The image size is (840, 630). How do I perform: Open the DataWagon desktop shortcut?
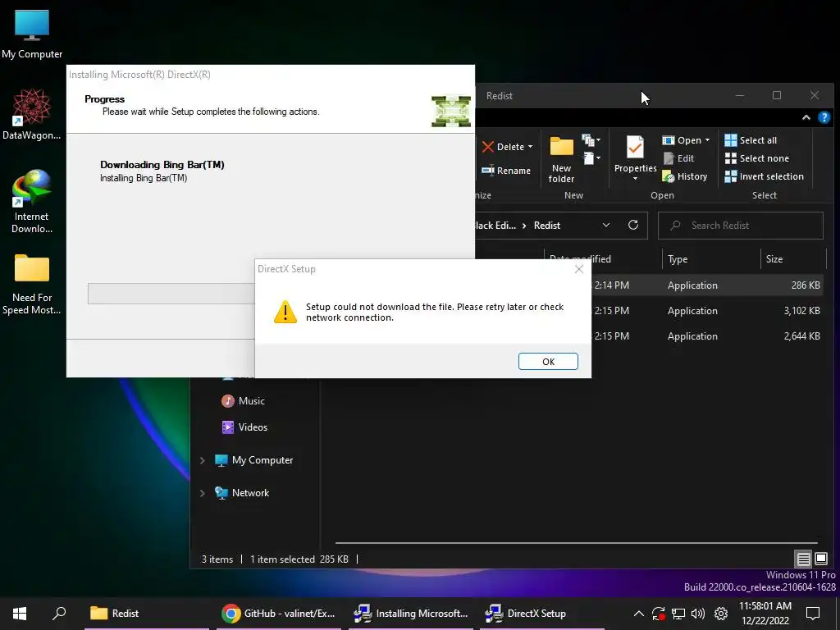point(32,115)
